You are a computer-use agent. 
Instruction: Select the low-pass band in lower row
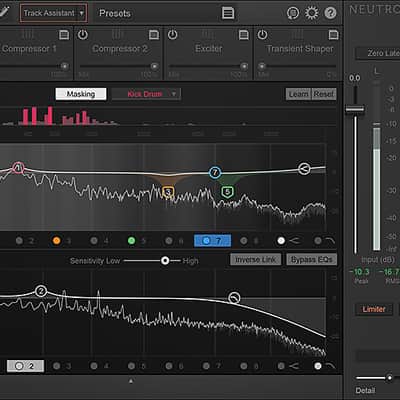(325, 366)
